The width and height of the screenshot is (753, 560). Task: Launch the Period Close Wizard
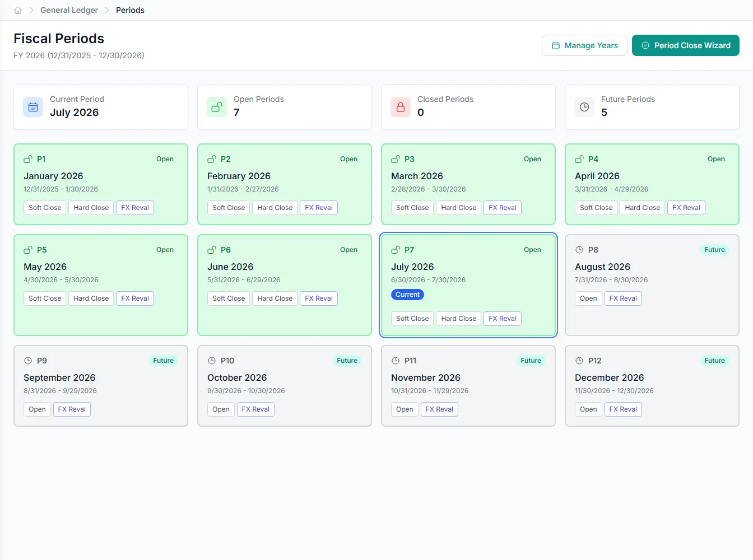pyautogui.click(x=686, y=45)
